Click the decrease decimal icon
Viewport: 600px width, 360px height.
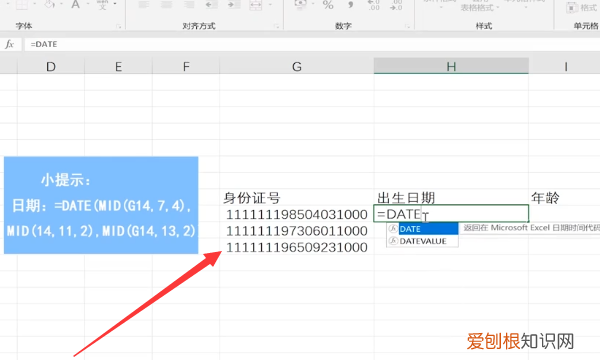[x=396, y=5]
